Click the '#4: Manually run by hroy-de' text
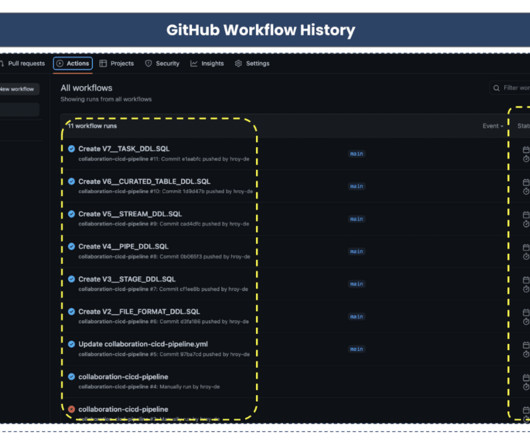 click(185, 387)
